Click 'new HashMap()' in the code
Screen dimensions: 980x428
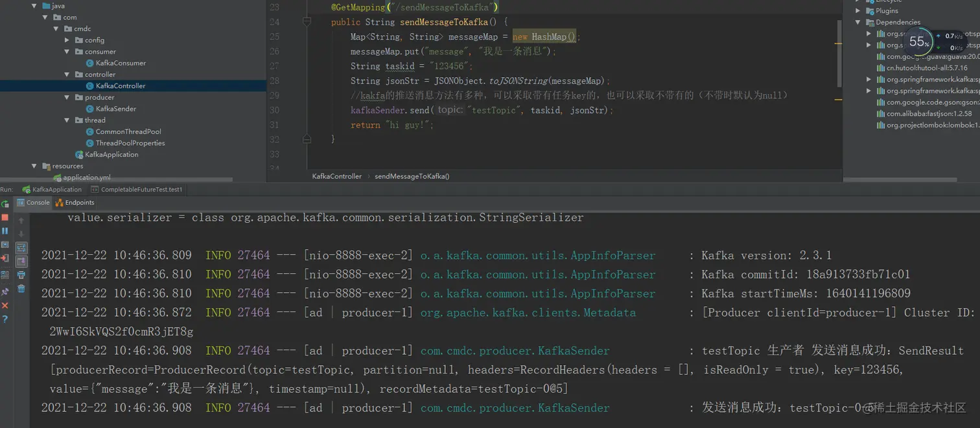tap(545, 37)
